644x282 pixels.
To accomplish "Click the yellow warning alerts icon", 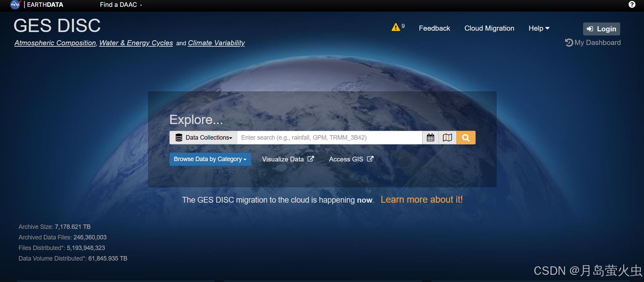I will [x=396, y=27].
